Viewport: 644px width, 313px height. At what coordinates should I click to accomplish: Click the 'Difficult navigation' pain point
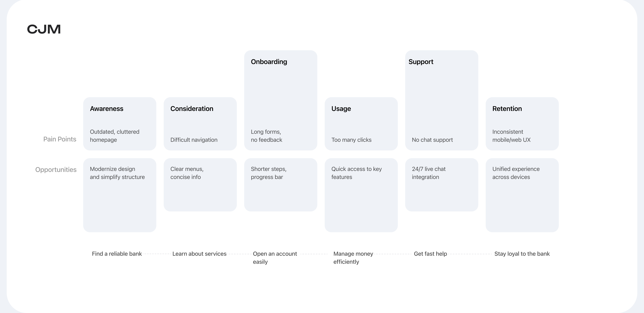tap(194, 140)
